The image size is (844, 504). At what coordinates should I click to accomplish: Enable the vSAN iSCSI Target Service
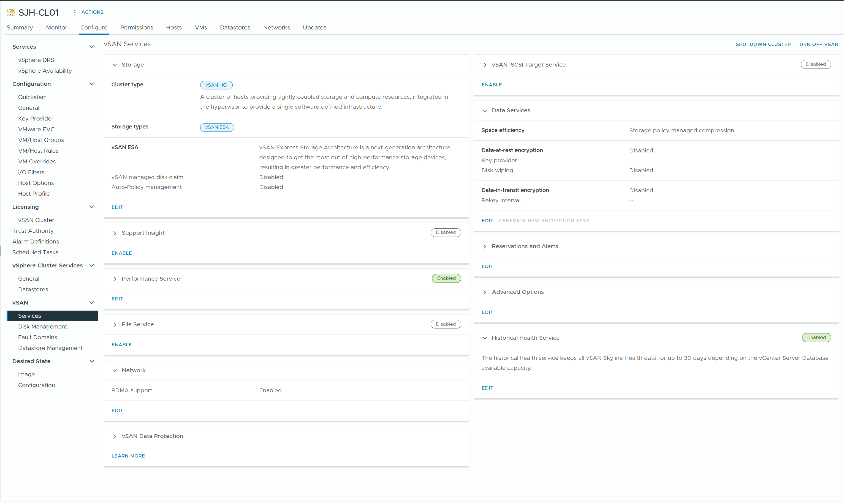pos(492,84)
